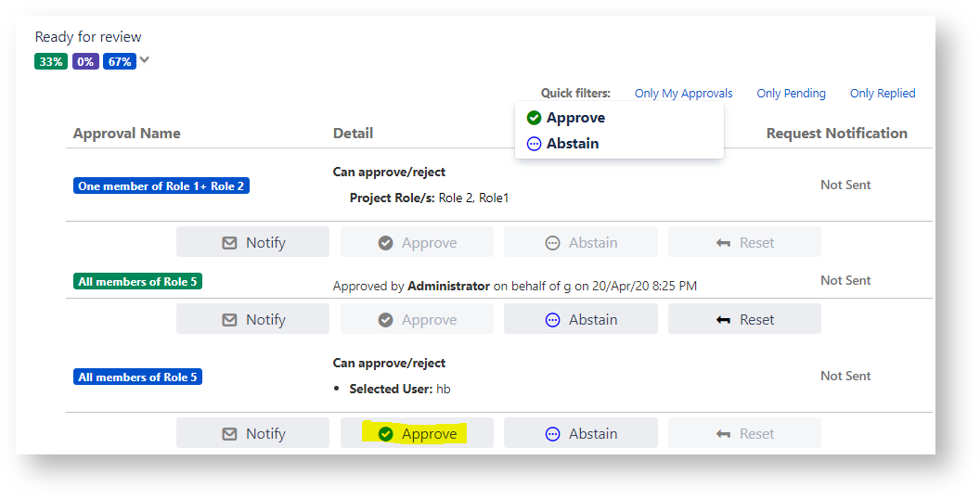Click the green 'All members of Role 5' label

click(x=137, y=282)
